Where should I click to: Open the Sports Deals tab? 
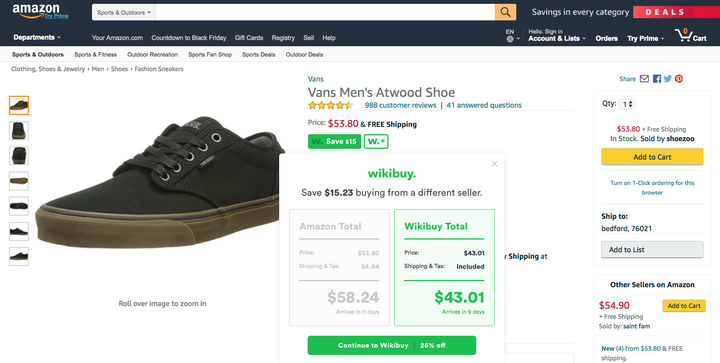pyautogui.click(x=259, y=55)
